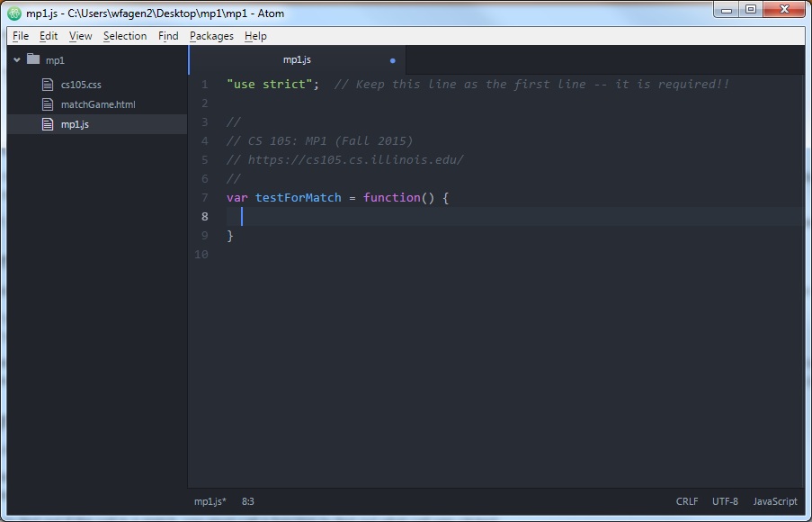The height and width of the screenshot is (522, 812).
Task: Open cs105.css from the tree view
Action: point(81,85)
